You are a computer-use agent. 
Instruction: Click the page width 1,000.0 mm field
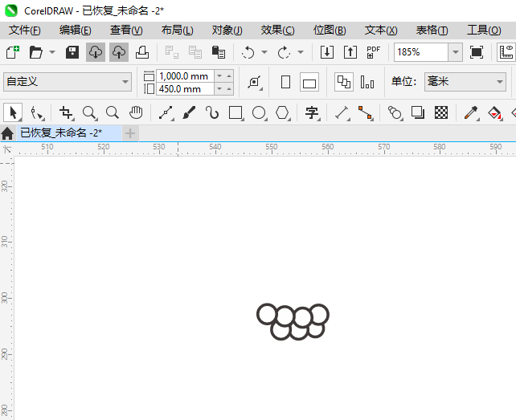point(182,76)
